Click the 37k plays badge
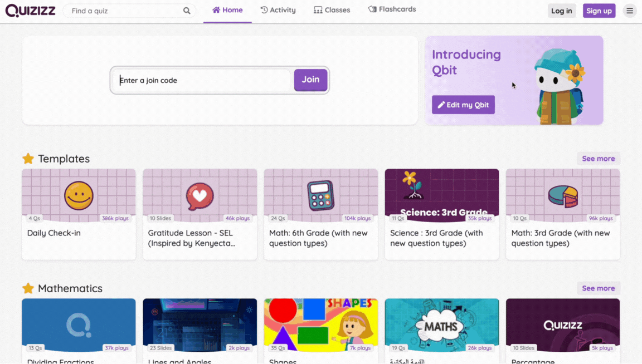This screenshot has width=642, height=364. point(116,348)
